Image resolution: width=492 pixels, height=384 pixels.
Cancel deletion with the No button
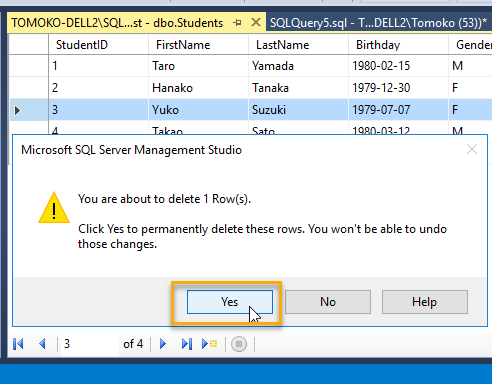pos(328,302)
